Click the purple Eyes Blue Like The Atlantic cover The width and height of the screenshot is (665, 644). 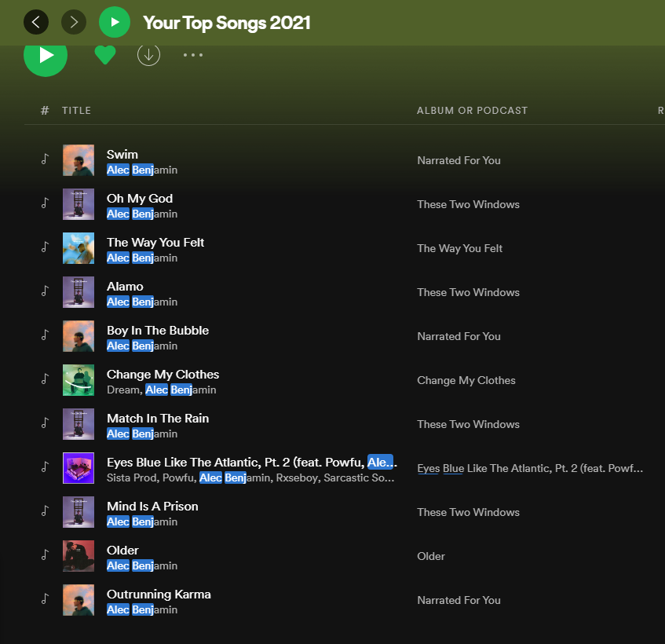click(79, 468)
